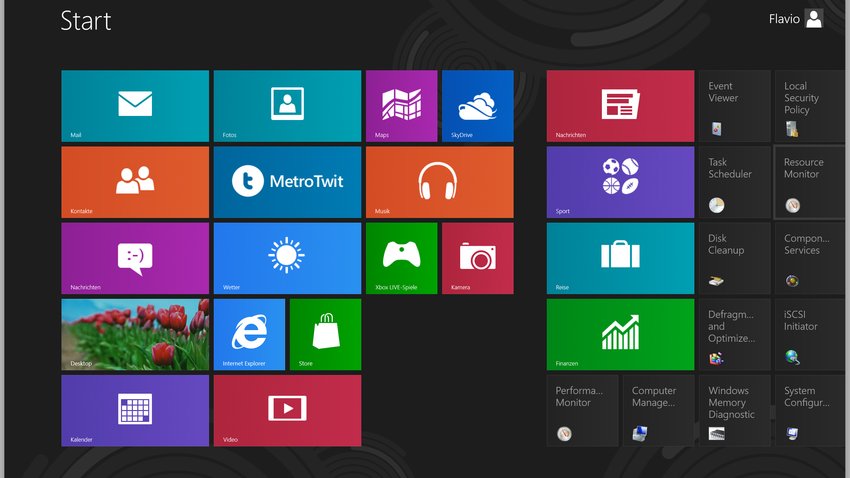
Task: Open the Performance Monitor tile
Action: click(x=582, y=411)
